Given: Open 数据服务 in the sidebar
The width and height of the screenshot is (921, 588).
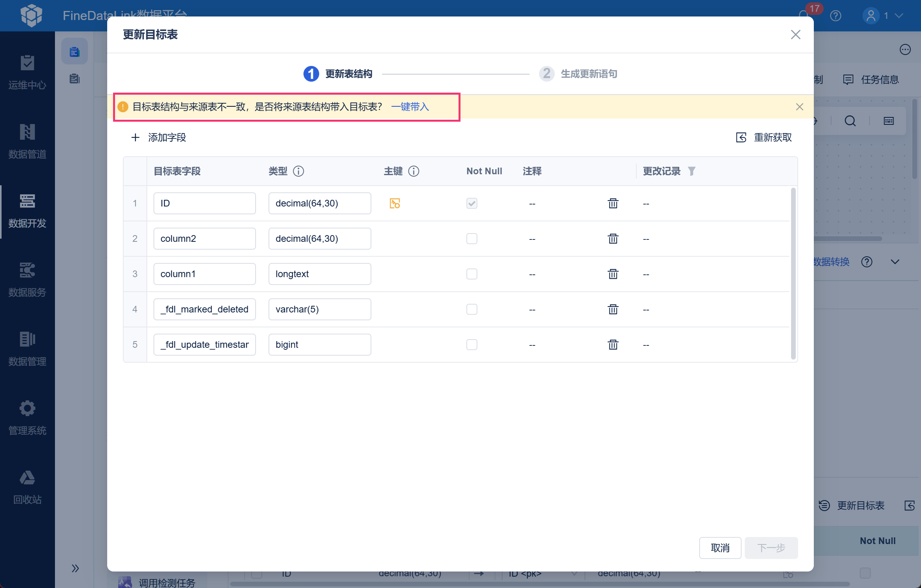Looking at the screenshot, I should click(x=27, y=280).
